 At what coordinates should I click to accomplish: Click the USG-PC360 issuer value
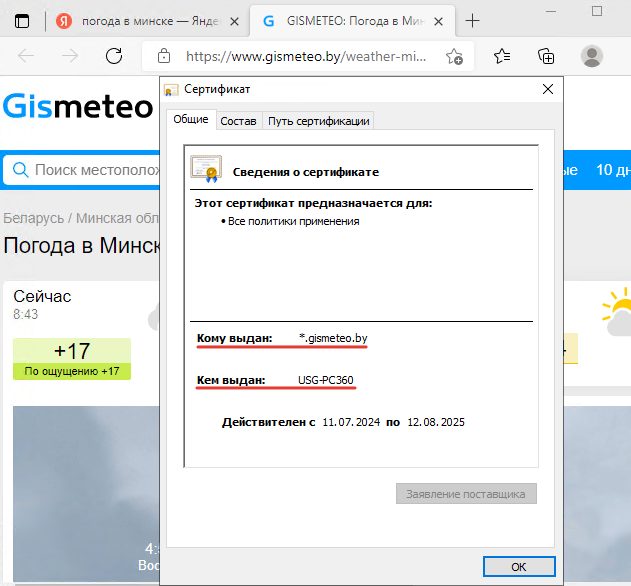326,380
